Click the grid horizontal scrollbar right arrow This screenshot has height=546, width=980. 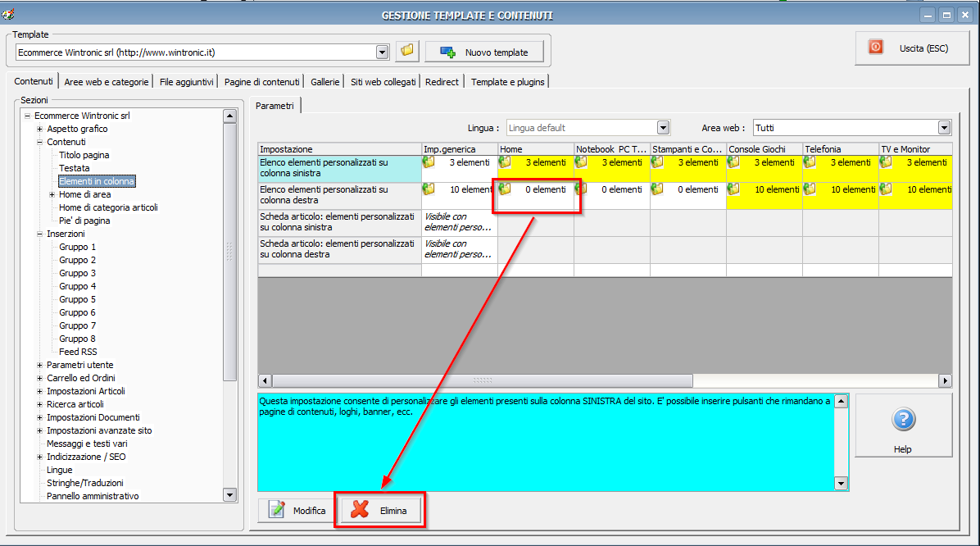coord(945,380)
